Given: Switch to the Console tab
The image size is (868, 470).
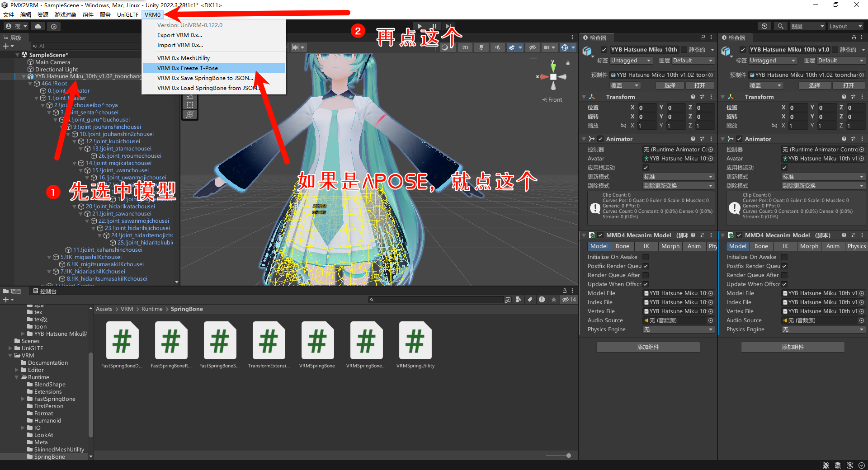Looking at the screenshot, I should click(44, 291).
